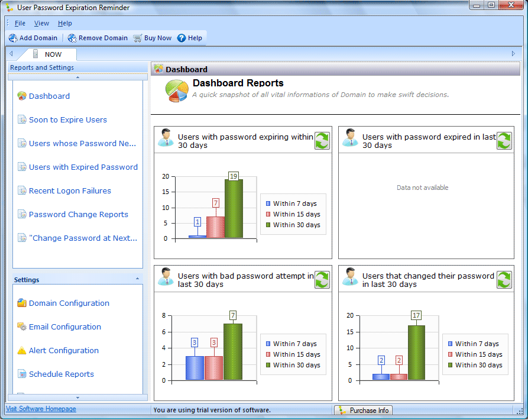528x420 pixels.
Task: Click the Remove Domain globe icon
Action: (x=72, y=38)
